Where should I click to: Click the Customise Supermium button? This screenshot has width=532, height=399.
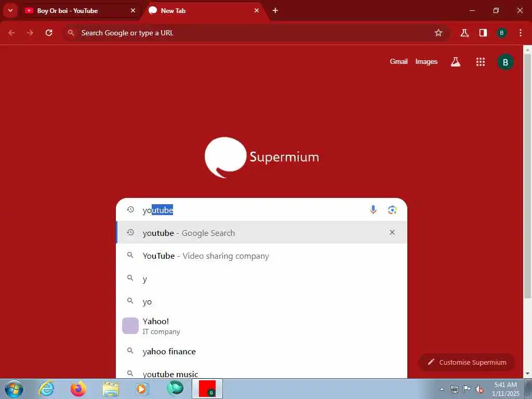pyautogui.click(x=467, y=362)
